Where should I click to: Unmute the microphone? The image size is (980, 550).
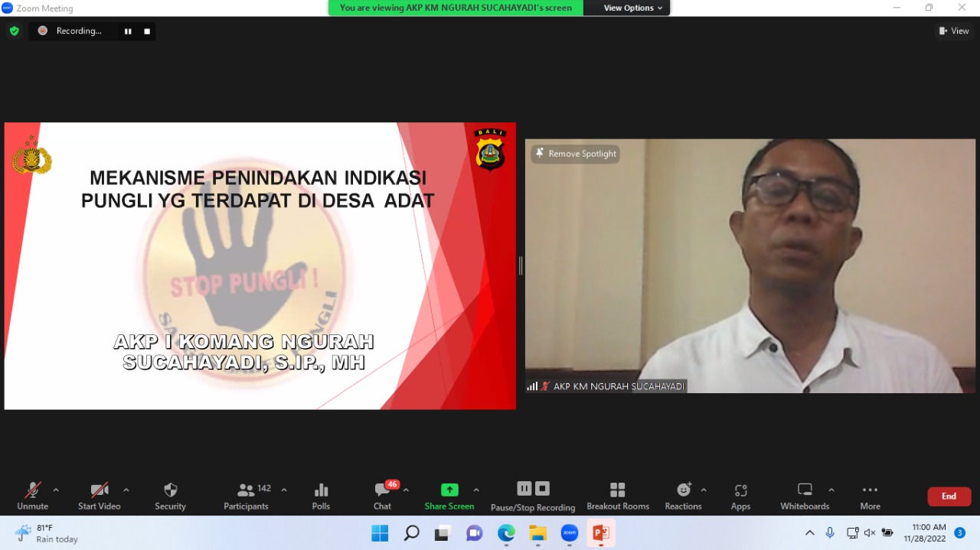coord(33,496)
